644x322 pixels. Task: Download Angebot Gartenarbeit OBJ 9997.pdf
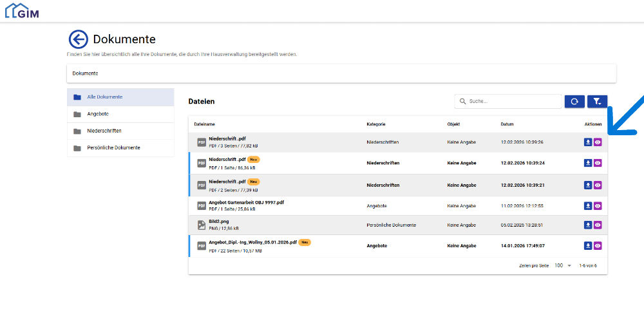tap(587, 205)
